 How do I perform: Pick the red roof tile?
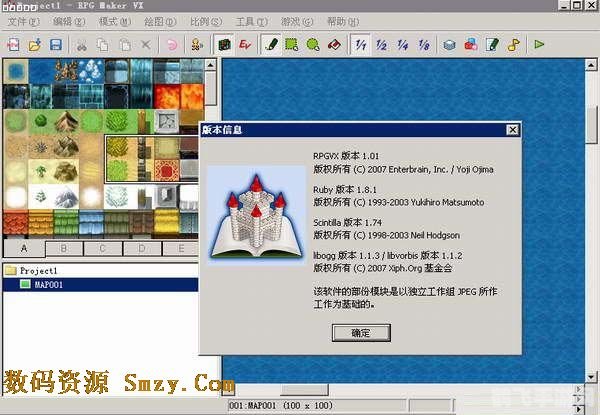(16, 222)
